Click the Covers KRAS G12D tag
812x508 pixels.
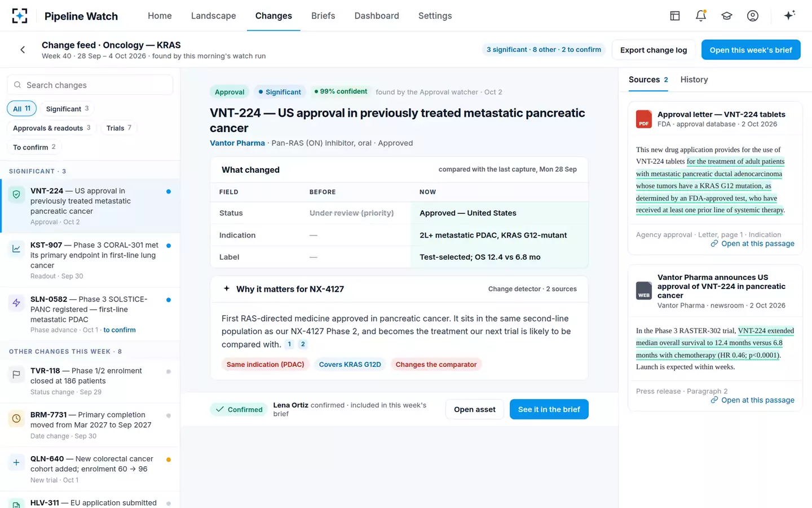pyautogui.click(x=350, y=365)
